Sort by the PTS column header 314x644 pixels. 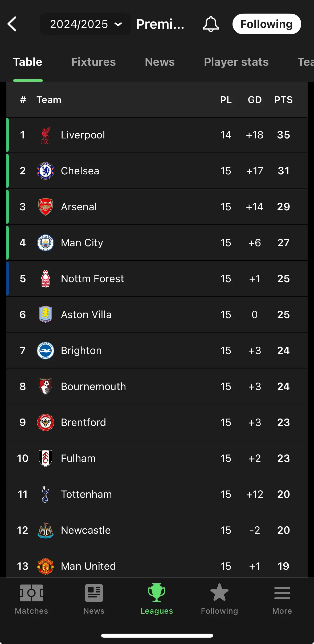click(283, 100)
